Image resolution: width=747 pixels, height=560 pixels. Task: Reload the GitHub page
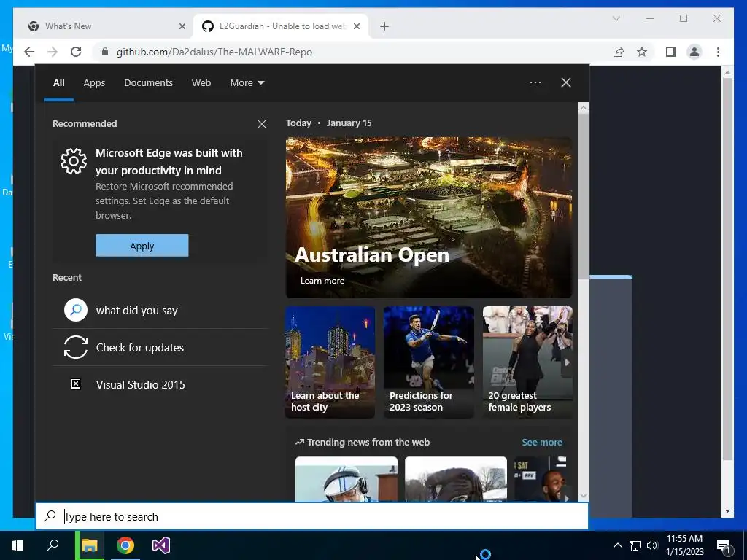tap(76, 52)
